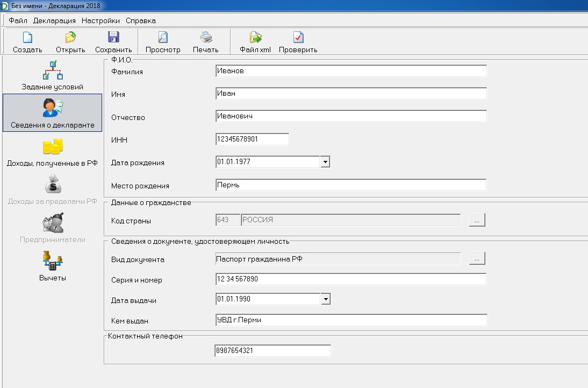This screenshot has height=388, width=588.
Task: Click the browse button next to Код страны
Action: click(477, 220)
